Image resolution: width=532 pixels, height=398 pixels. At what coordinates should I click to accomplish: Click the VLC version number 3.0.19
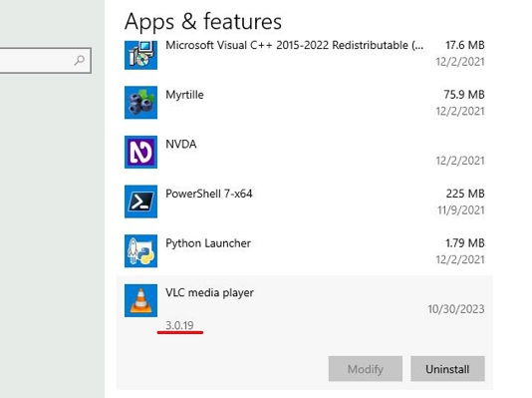tap(179, 325)
